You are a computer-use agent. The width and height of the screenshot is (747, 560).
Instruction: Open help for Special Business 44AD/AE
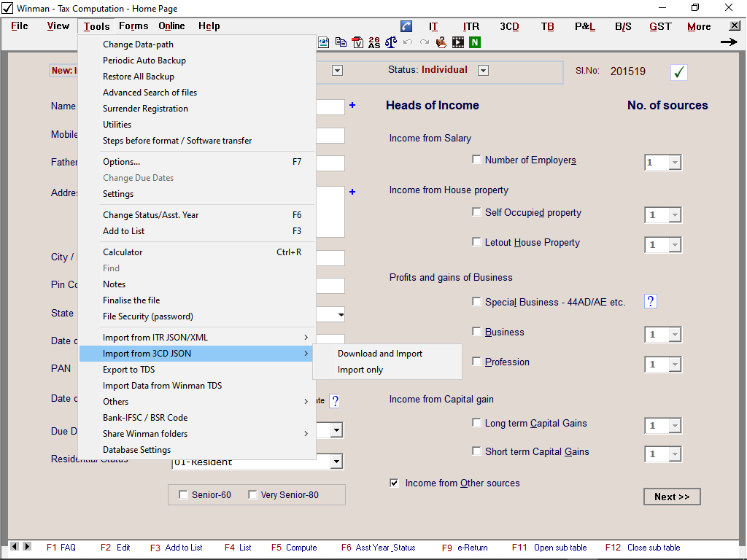[651, 301]
